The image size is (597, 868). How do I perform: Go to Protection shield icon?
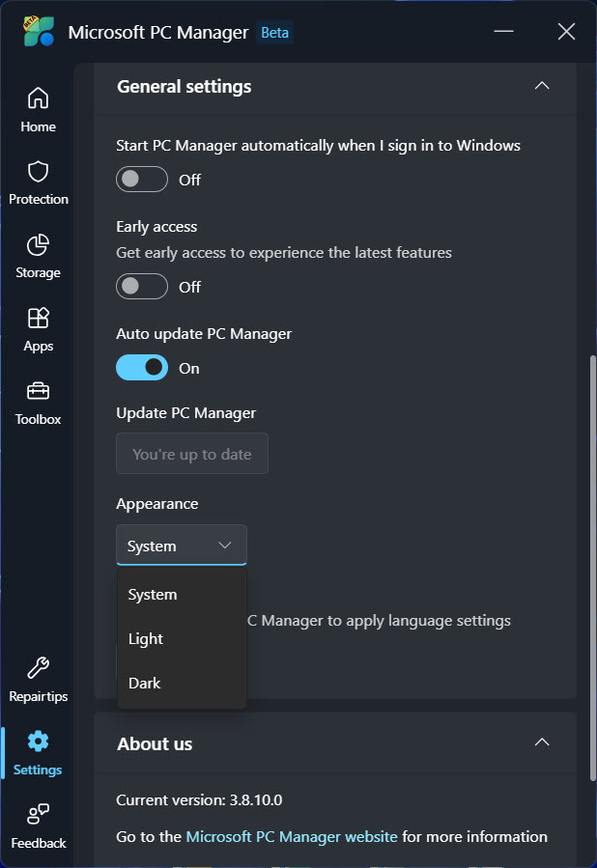(x=38, y=172)
